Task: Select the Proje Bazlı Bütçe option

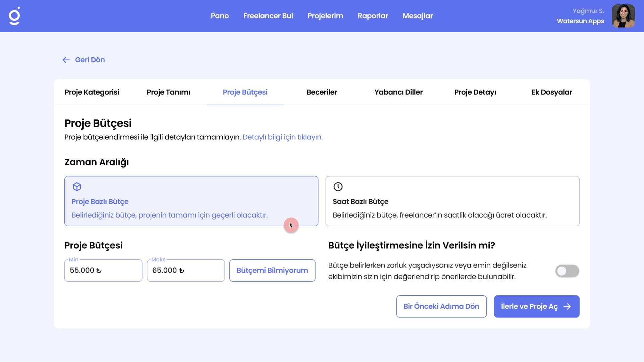Action: [191, 201]
